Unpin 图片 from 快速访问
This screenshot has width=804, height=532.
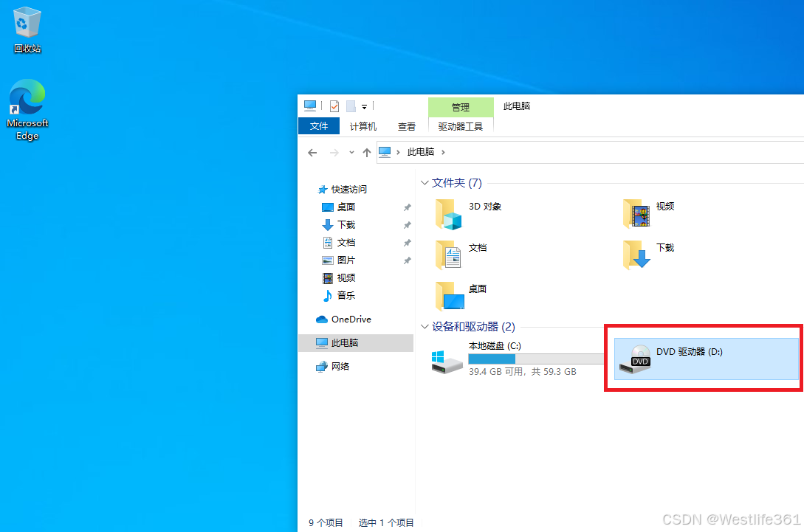click(x=406, y=260)
